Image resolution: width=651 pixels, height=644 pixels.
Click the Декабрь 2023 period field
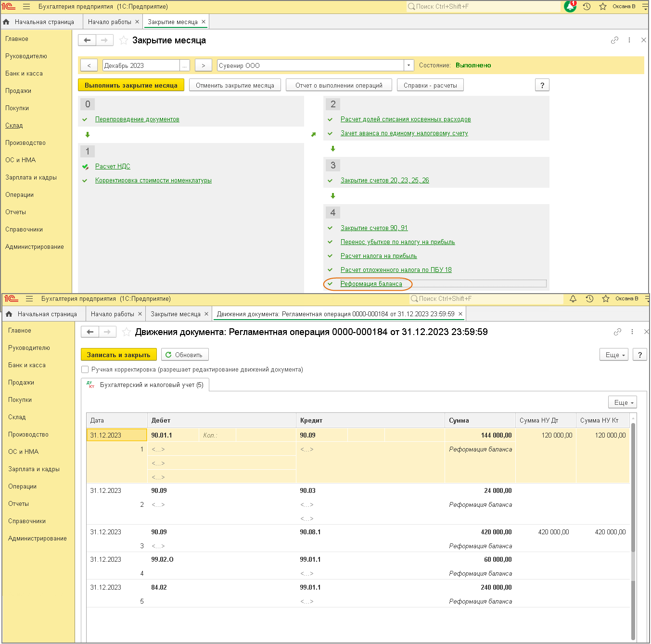pyautogui.click(x=141, y=65)
